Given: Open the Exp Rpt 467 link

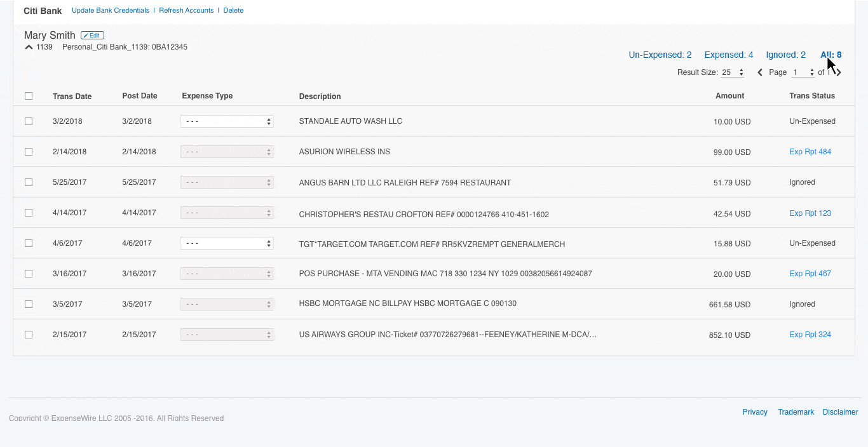Looking at the screenshot, I should point(810,274).
